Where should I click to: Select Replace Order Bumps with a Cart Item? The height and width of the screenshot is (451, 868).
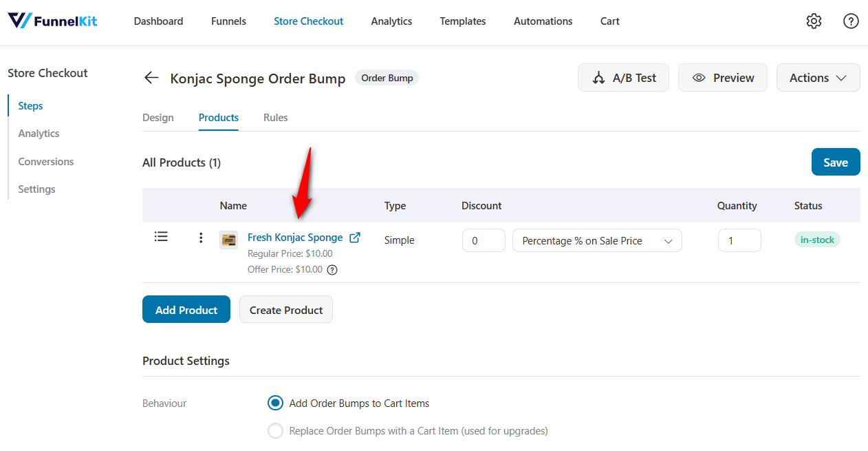[275, 430]
